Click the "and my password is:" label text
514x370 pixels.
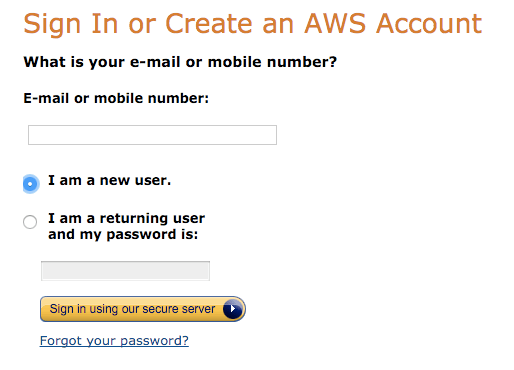pyautogui.click(x=123, y=235)
